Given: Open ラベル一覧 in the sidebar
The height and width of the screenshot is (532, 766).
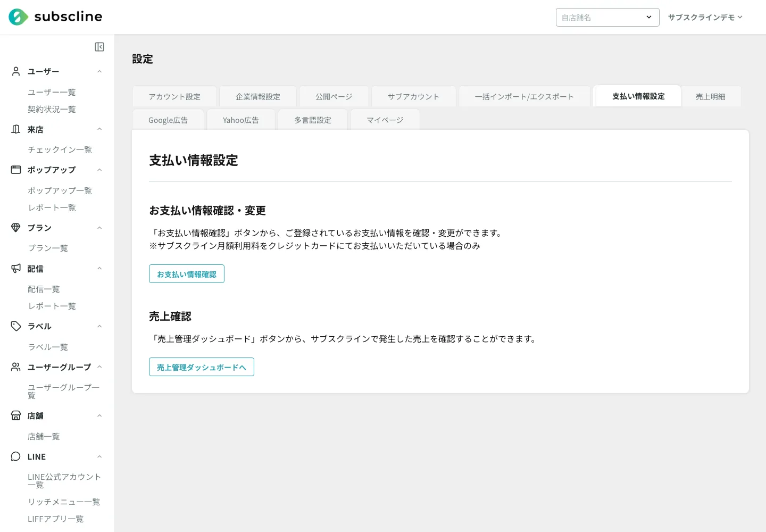Looking at the screenshot, I should [x=48, y=347].
